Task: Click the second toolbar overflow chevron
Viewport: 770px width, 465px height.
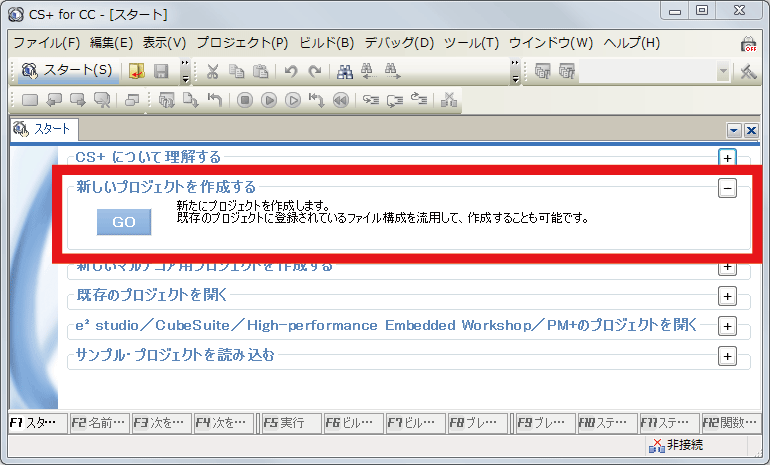Action: click(x=515, y=72)
